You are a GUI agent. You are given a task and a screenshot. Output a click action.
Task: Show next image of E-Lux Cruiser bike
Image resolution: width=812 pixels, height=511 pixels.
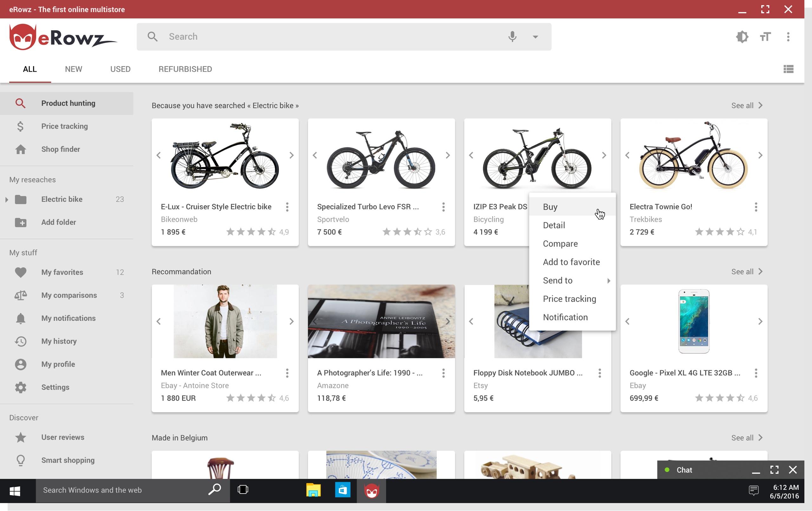pos(291,155)
